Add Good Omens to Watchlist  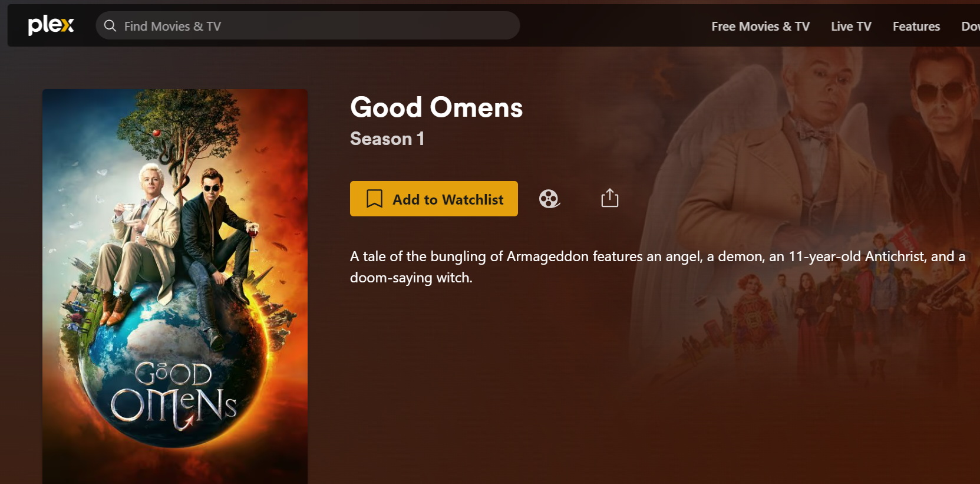(x=434, y=199)
